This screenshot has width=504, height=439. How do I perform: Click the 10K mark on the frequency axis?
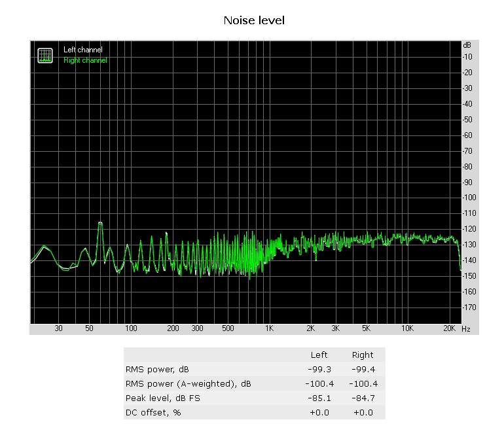tap(407, 328)
